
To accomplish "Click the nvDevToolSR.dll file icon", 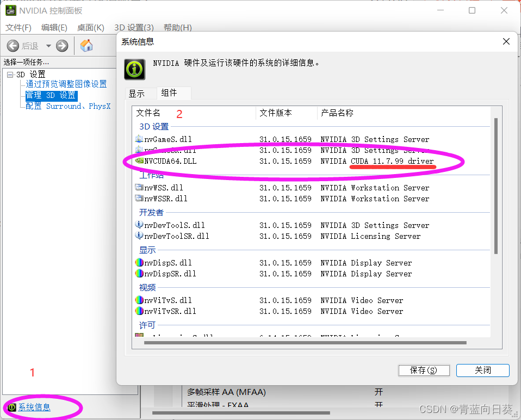I will click(139, 236).
